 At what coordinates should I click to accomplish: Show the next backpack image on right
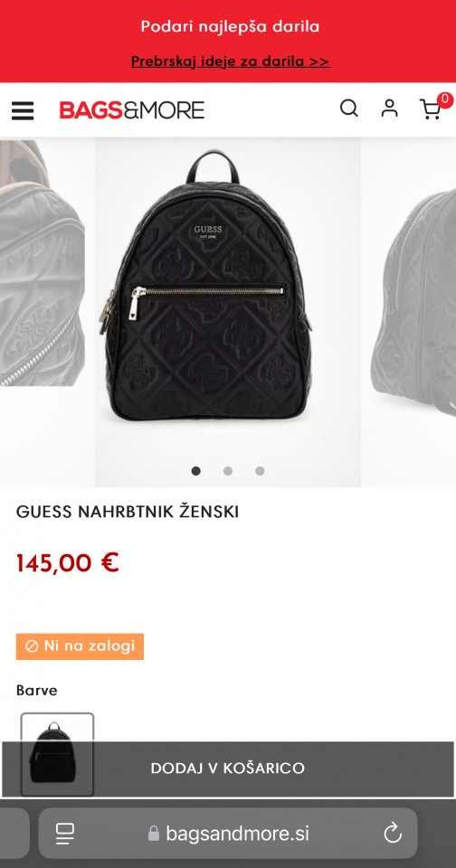(413, 293)
